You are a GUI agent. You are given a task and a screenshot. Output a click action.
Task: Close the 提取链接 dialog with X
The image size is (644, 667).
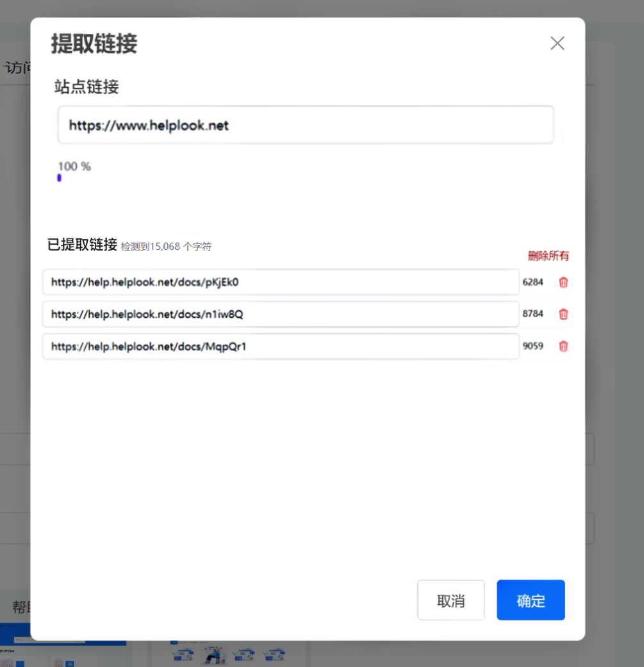click(557, 44)
